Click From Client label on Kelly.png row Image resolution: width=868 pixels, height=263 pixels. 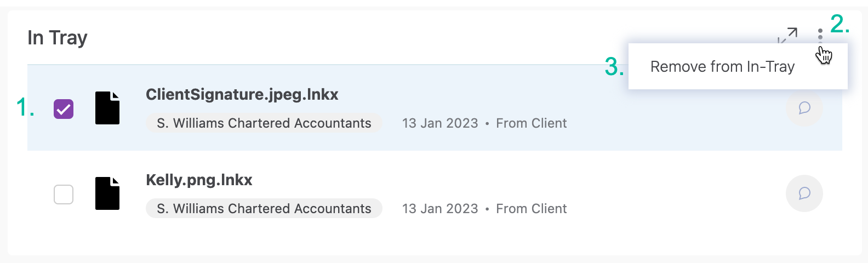(531, 209)
